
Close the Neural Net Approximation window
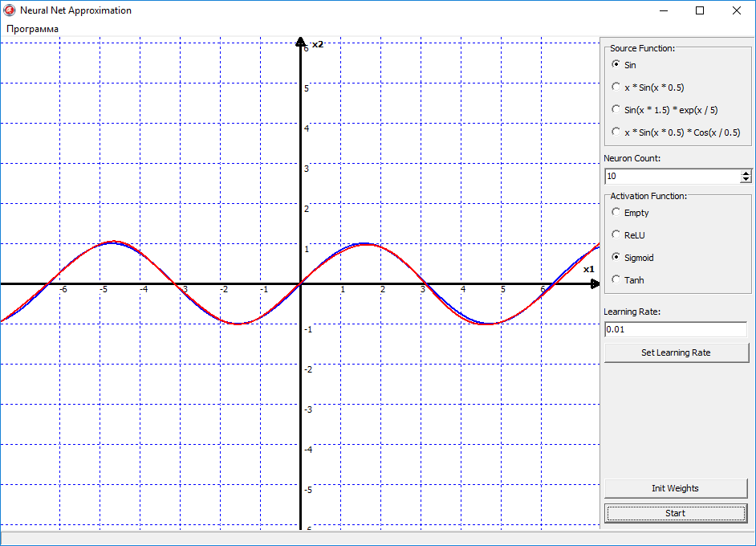[737, 10]
